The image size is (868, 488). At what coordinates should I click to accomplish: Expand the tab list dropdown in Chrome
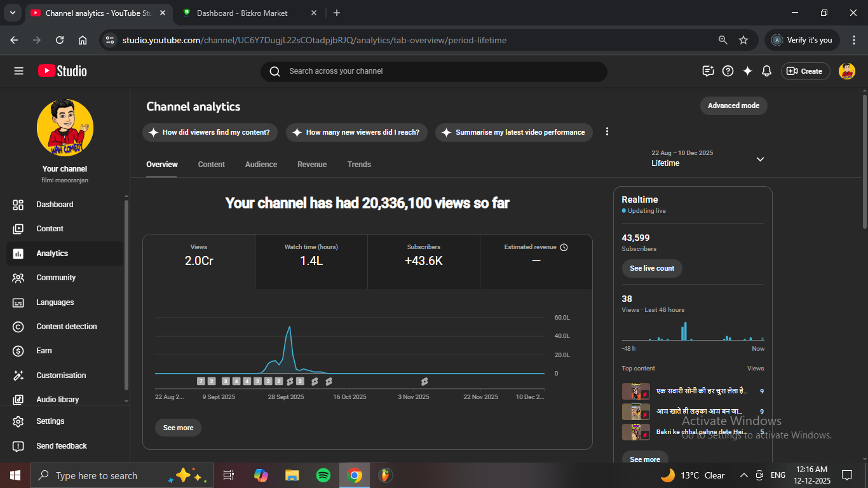[12, 13]
